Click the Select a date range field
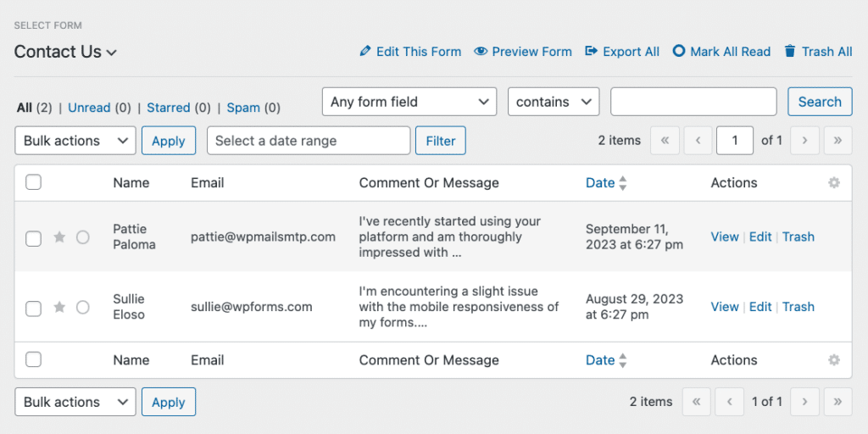 tap(309, 141)
